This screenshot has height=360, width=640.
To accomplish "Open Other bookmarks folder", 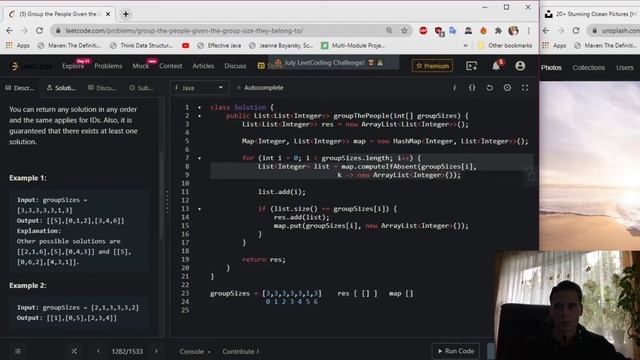I will [x=504, y=45].
